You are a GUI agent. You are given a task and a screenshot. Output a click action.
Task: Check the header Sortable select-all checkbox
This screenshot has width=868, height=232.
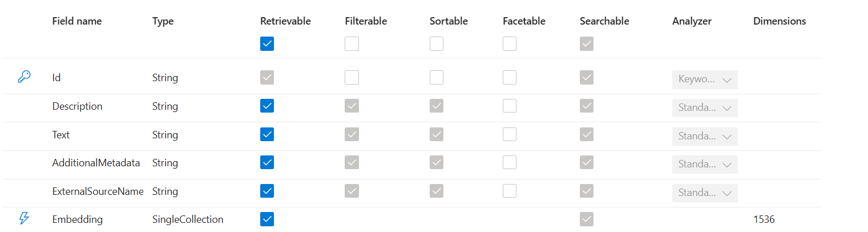coord(437,44)
